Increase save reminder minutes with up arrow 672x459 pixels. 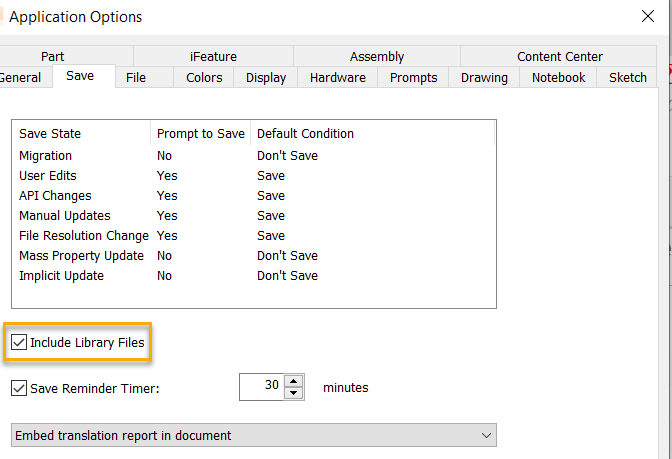(293, 381)
